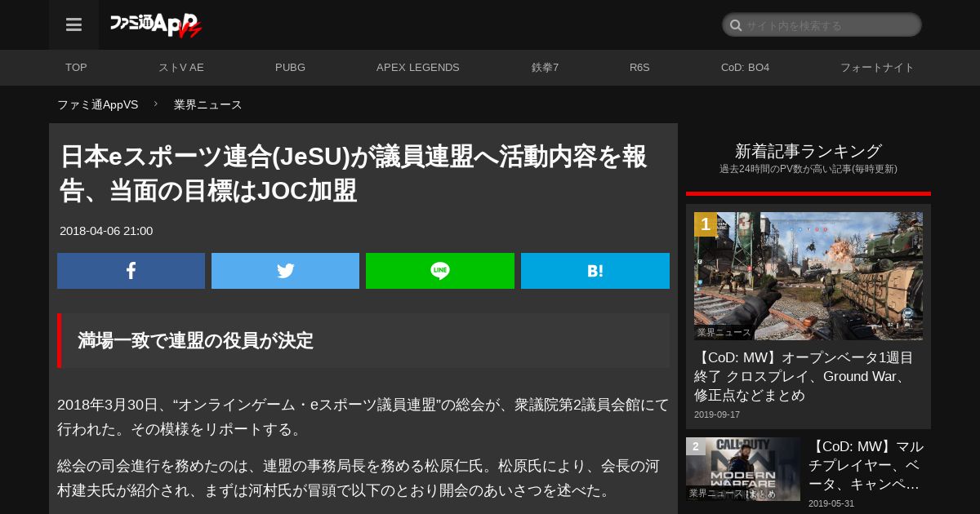
Task: Click the article date 2018-04-06 21:00
Action: pyautogui.click(x=106, y=231)
